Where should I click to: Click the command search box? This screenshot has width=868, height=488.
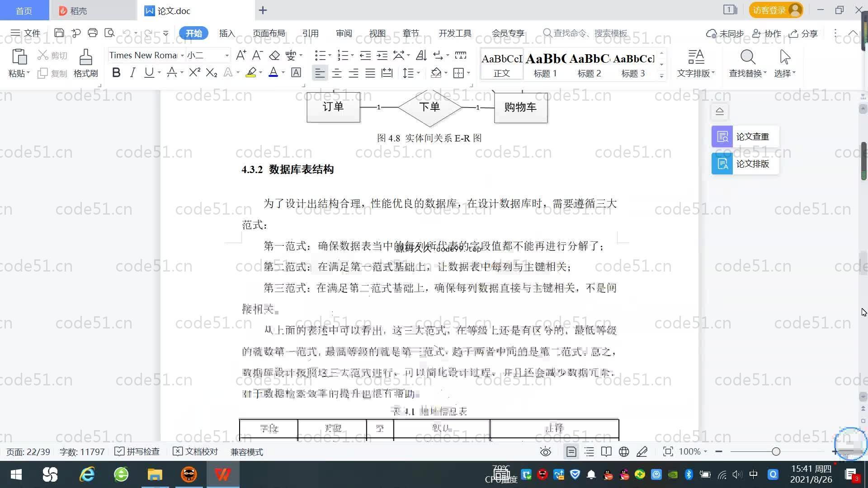[585, 33]
